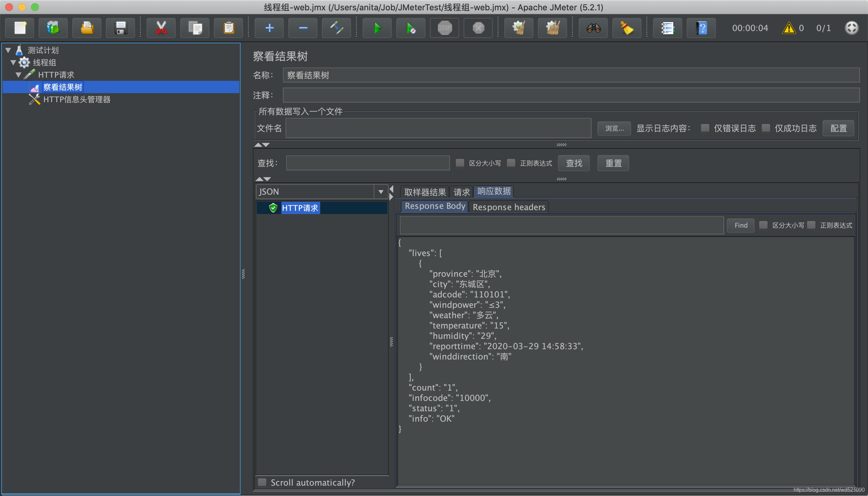Click the 名称 name input field
868x496 pixels.
571,75
